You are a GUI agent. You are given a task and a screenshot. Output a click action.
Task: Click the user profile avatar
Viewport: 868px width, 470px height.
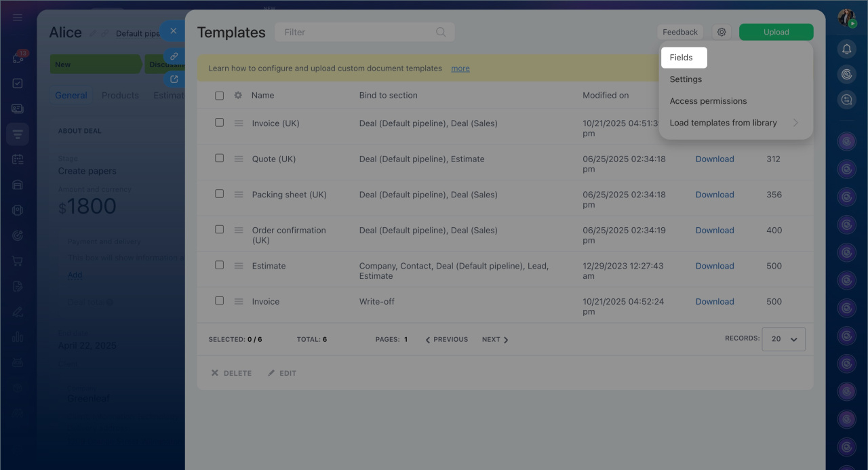coord(846,18)
